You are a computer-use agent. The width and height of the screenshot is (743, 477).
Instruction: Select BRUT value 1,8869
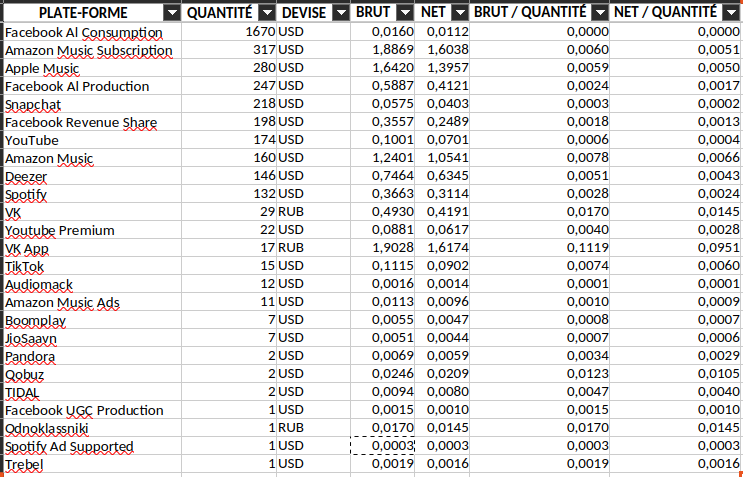coord(382,50)
